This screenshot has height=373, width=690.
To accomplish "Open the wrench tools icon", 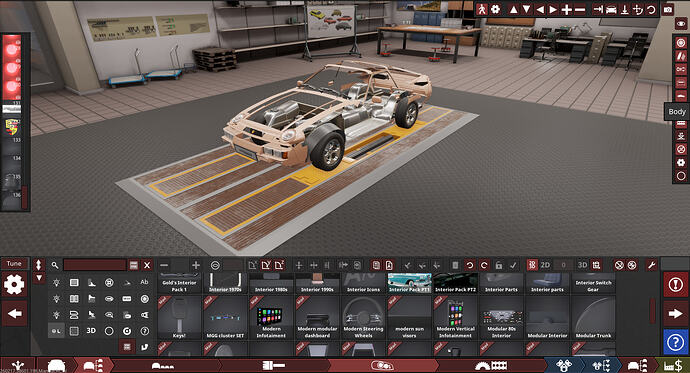I will click(651, 265).
